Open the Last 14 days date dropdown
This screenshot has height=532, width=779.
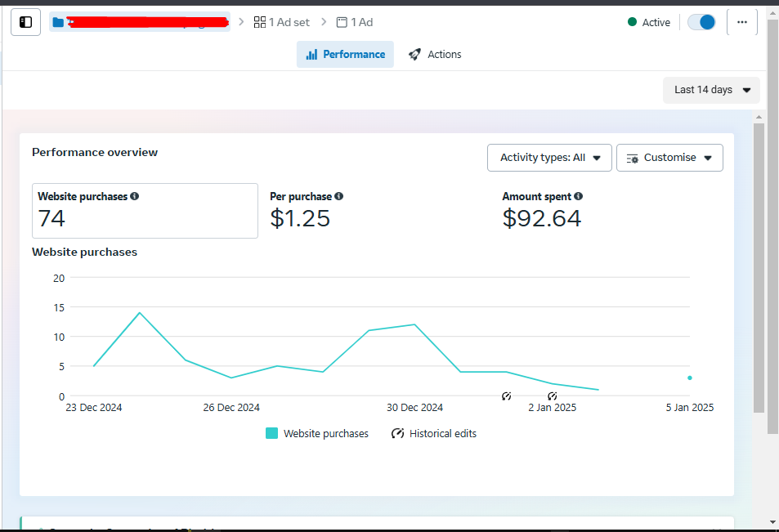point(711,90)
